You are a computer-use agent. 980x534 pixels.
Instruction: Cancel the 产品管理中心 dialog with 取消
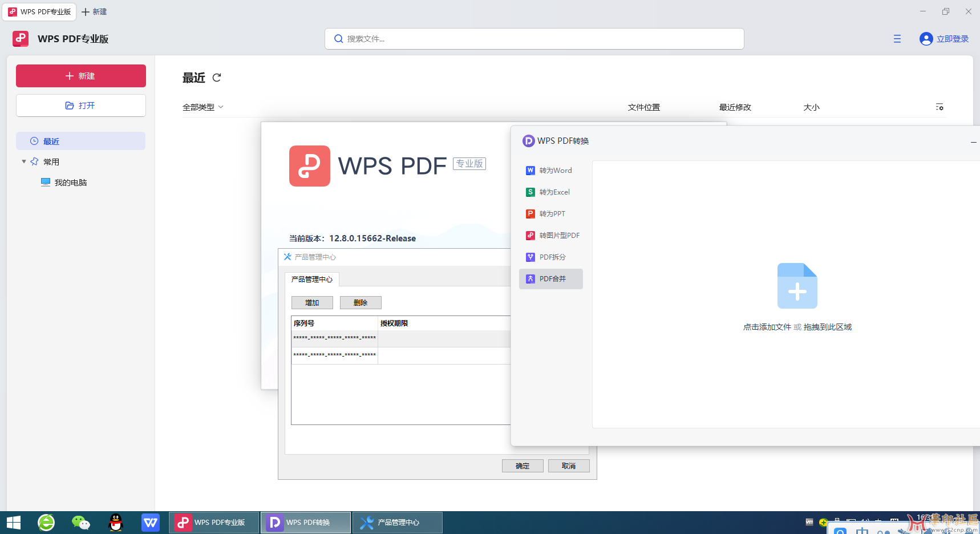[569, 466]
